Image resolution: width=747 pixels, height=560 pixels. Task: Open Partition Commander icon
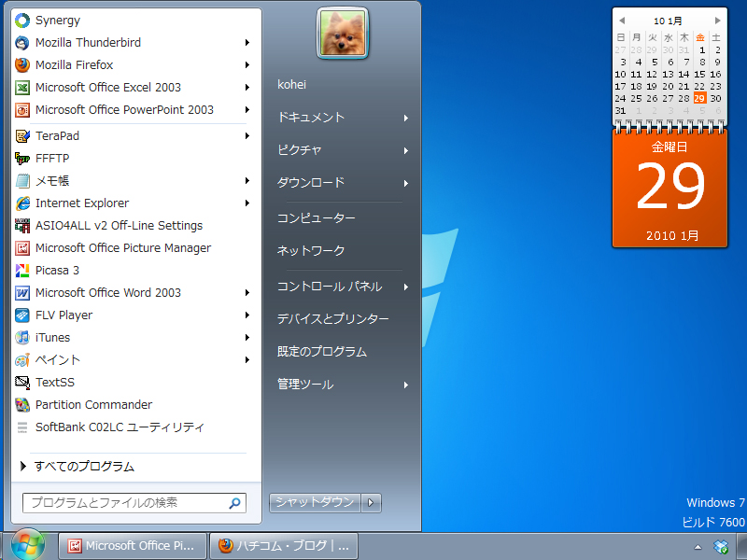(x=22, y=405)
